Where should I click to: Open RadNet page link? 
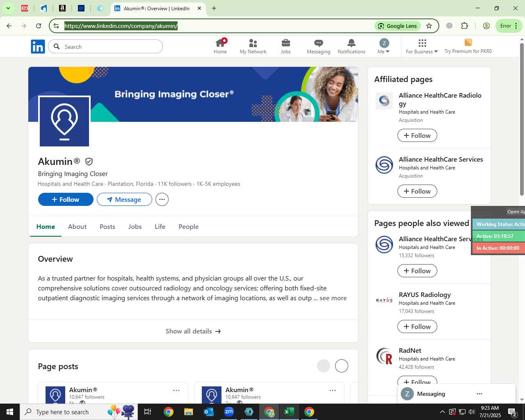pyautogui.click(x=410, y=350)
